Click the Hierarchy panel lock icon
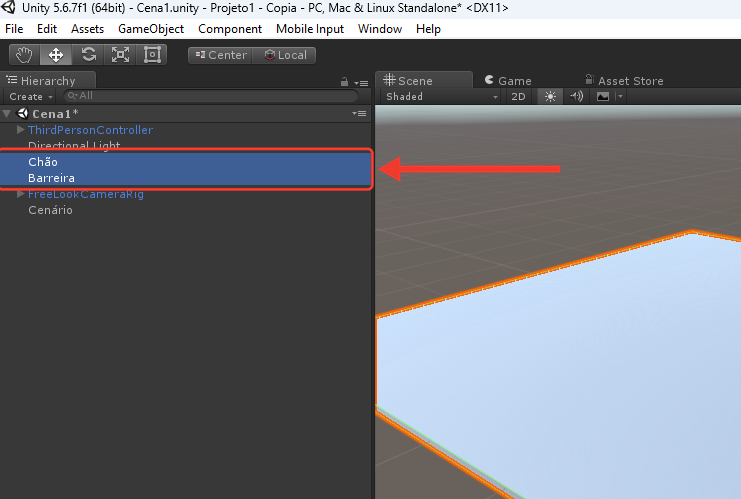 (x=345, y=82)
